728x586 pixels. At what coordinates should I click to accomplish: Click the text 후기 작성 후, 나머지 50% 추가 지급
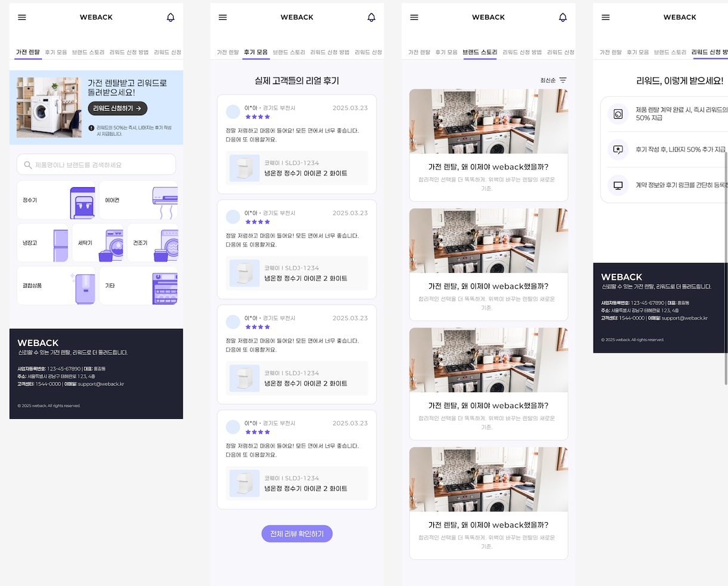point(681,149)
